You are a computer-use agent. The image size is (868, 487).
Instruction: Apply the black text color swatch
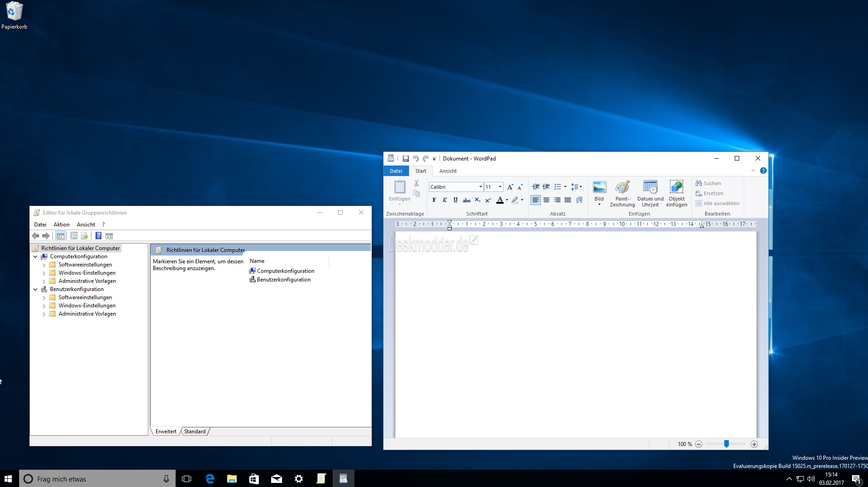[x=500, y=200]
